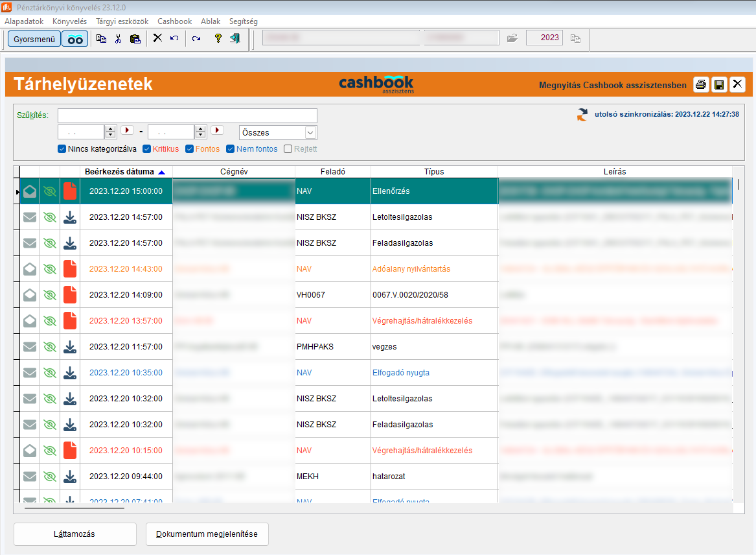This screenshot has width=756, height=555.
Task: Click download icon on 10:35:00 Elfogadó nyugta row
Action: coord(70,373)
